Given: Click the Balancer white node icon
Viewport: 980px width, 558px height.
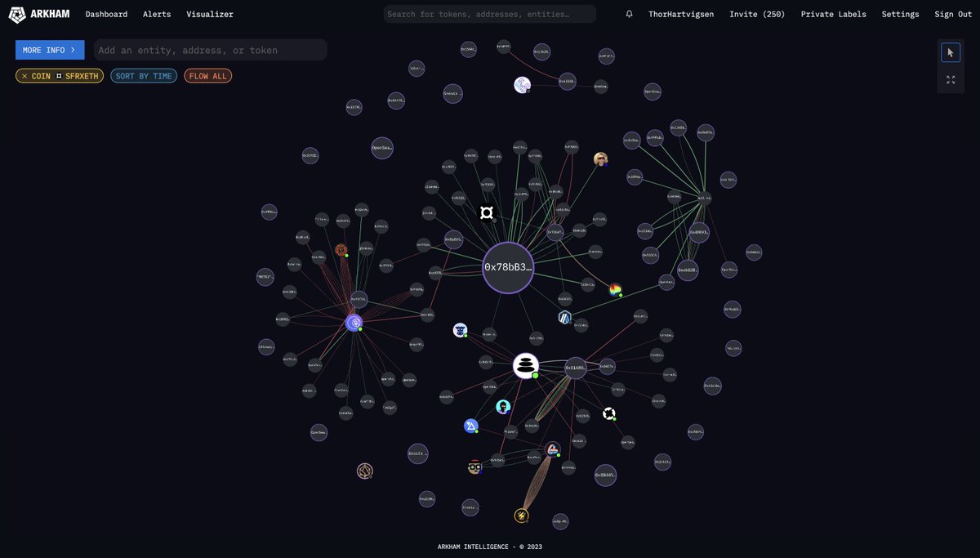Looking at the screenshot, I should [x=525, y=365].
